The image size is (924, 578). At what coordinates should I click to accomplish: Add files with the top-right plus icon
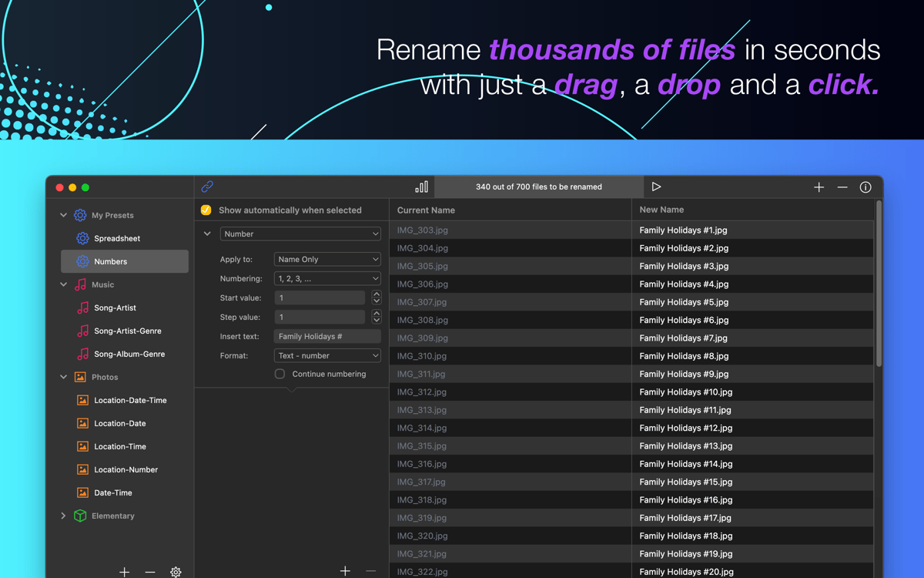[x=819, y=187]
